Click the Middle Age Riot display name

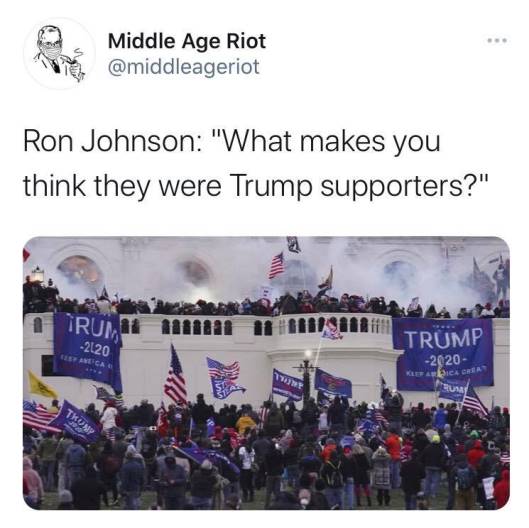[x=187, y=41]
